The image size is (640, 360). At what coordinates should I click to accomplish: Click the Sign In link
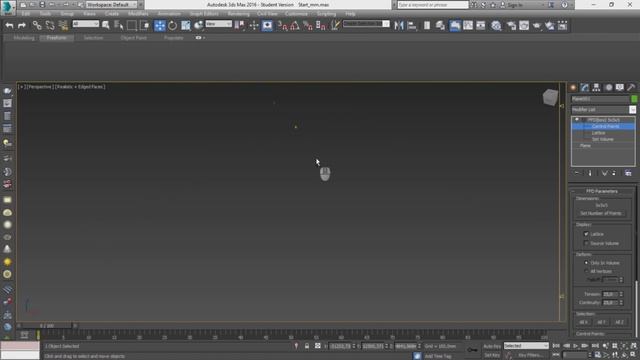(x=515, y=5)
